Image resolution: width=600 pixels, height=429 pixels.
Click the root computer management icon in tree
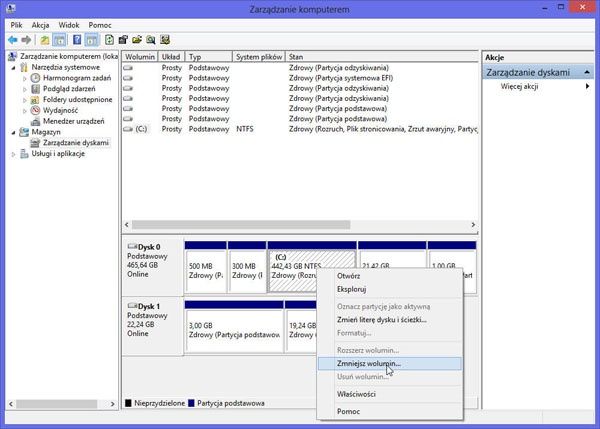coord(12,56)
